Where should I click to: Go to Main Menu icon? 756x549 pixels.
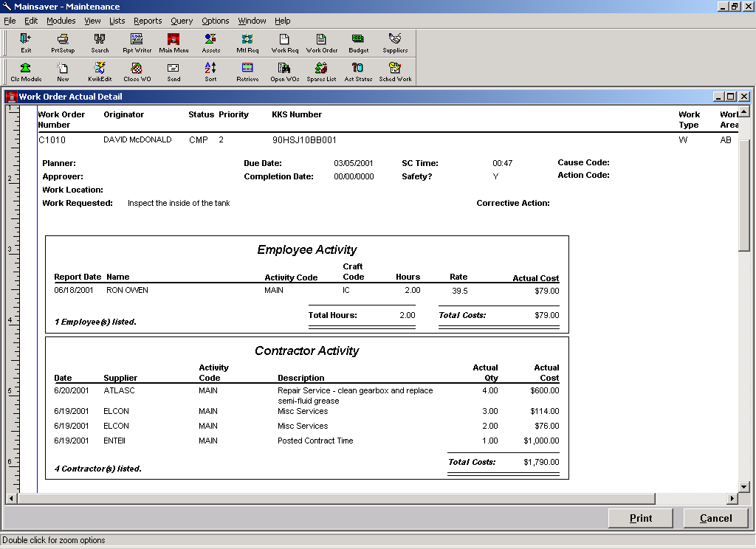click(173, 43)
